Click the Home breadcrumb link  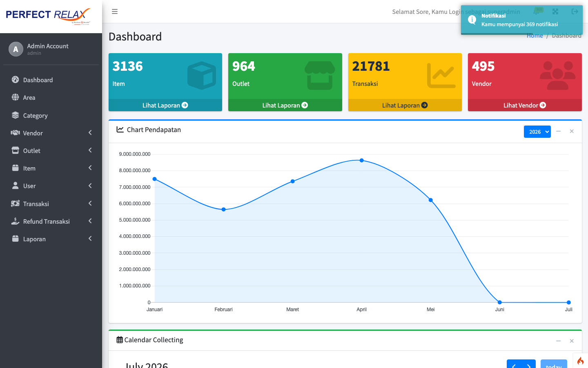point(535,36)
